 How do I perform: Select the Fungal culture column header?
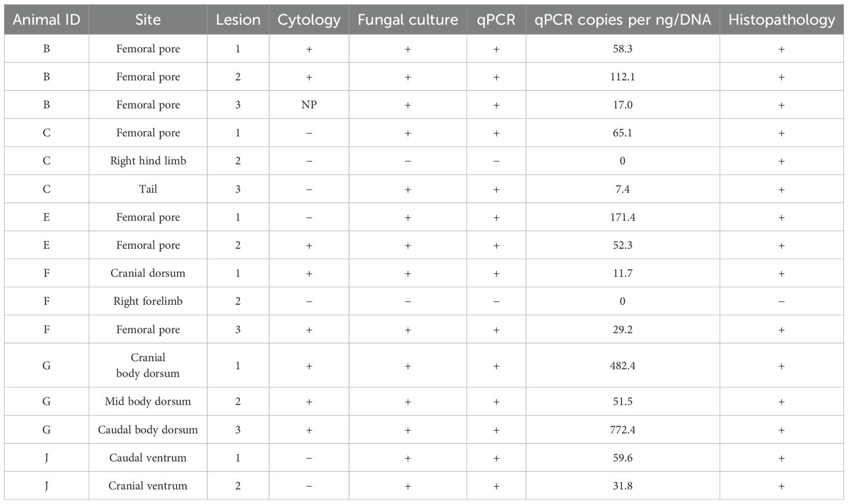pyautogui.click(x=408, y=20)
